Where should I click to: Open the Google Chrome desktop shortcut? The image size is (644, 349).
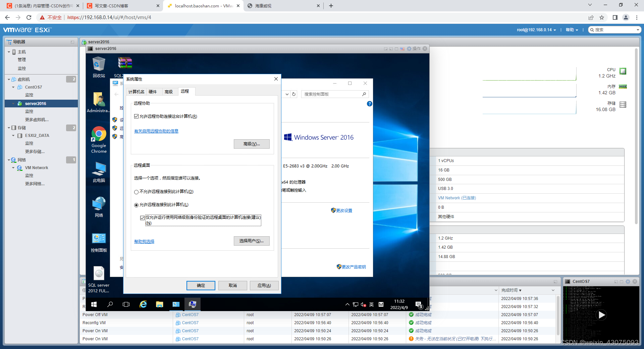click(99, 140)
